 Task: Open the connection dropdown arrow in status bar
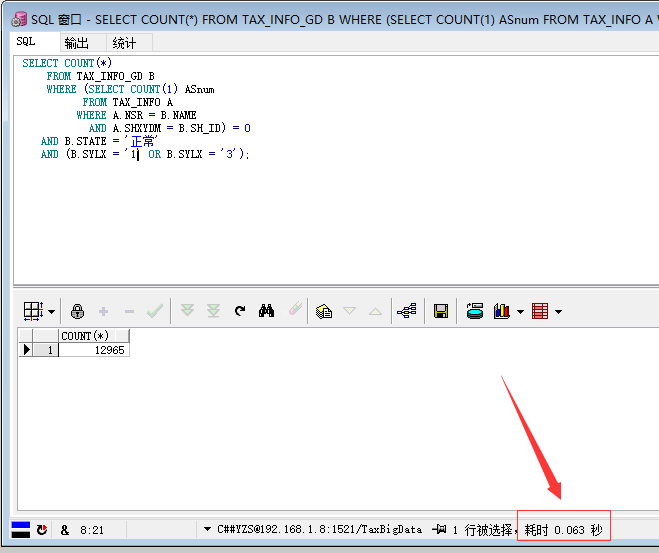(x=207, y=529)
